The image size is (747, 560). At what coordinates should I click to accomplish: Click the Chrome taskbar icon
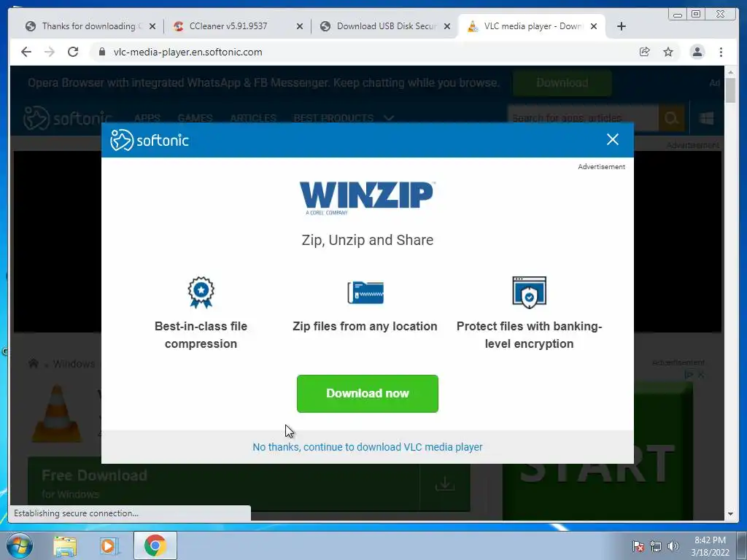[x=155, y=545]
